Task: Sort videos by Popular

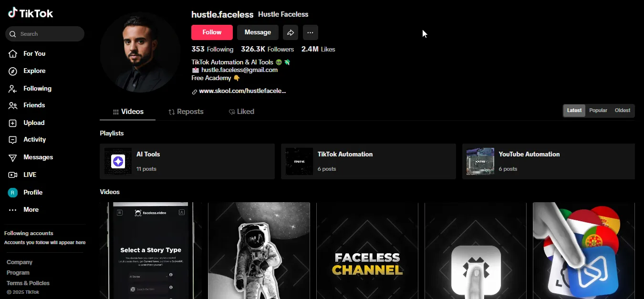Action: pos(598,111)
